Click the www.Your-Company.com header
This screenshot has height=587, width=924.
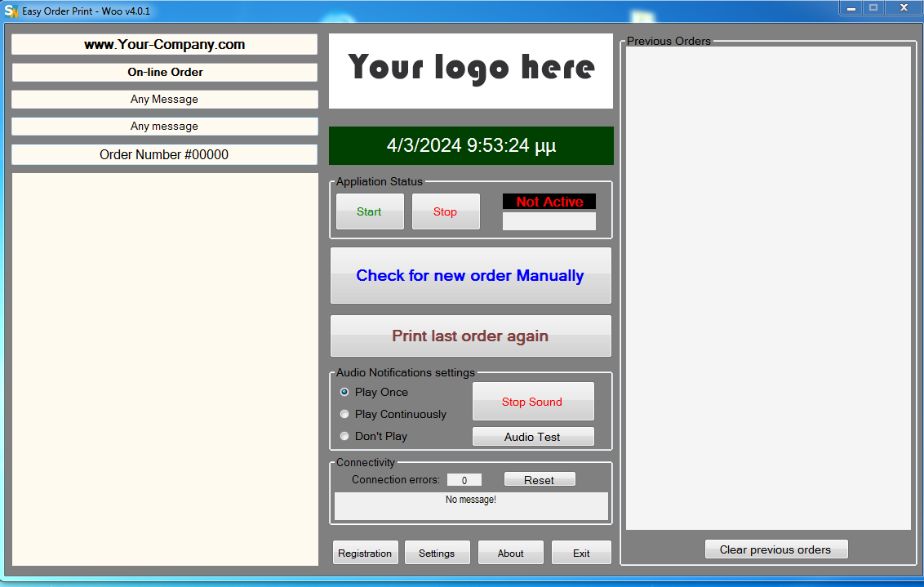click(x=164, y=44)
